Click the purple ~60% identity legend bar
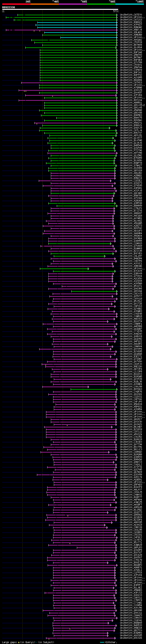 pos(73,4)
